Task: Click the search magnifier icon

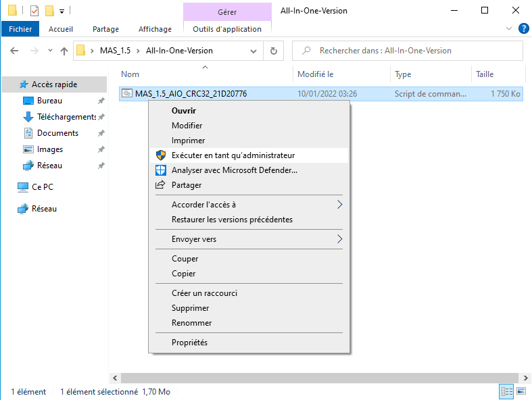Action: (306, 51)
